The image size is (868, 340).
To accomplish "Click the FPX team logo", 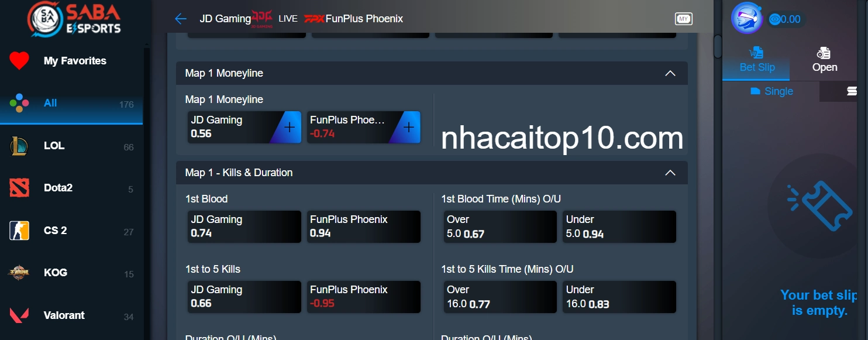I will pos(314,19).
